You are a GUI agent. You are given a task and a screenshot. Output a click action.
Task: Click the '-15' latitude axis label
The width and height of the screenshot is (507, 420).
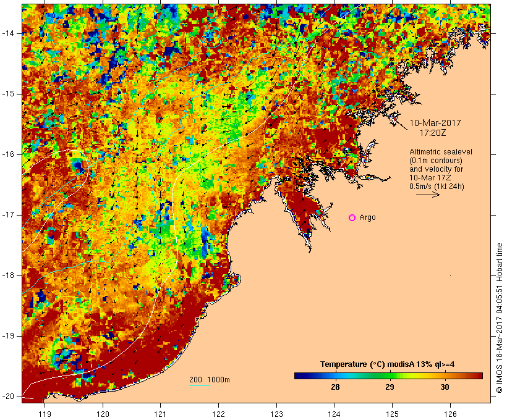pos(7,94)
